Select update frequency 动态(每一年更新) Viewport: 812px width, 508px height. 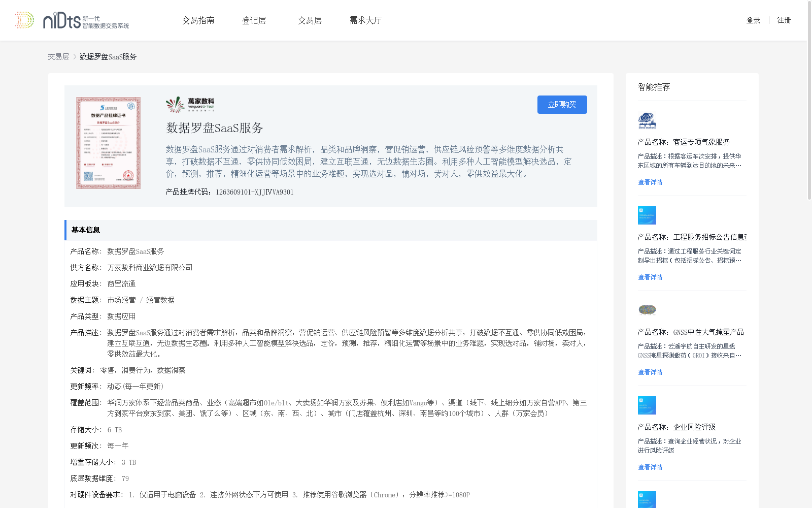pos(136,387)
